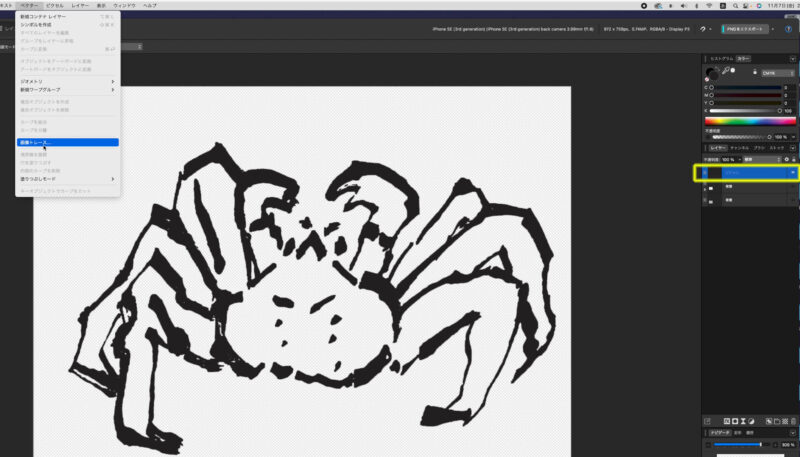Viewport: 800px width, 457px height.
Task: Toggle the snapping magnet icon
Action: point(703,29)
